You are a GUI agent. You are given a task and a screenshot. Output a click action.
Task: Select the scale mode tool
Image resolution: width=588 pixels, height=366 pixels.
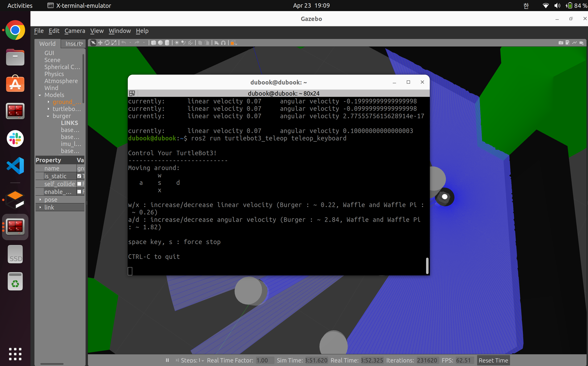[x=114, y=43]
